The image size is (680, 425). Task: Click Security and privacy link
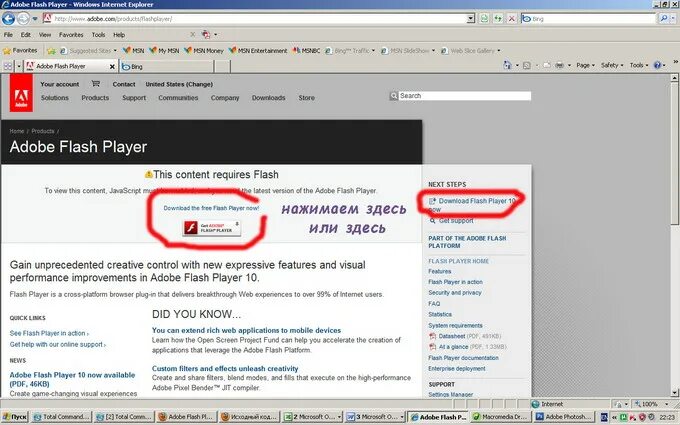(x=455, y=293)
